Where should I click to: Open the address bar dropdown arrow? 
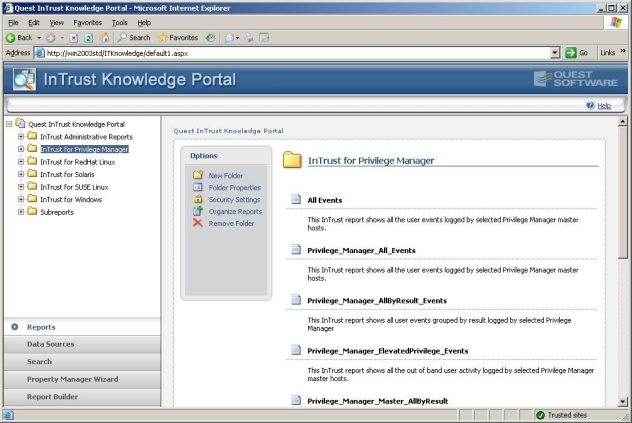(555, 53)
